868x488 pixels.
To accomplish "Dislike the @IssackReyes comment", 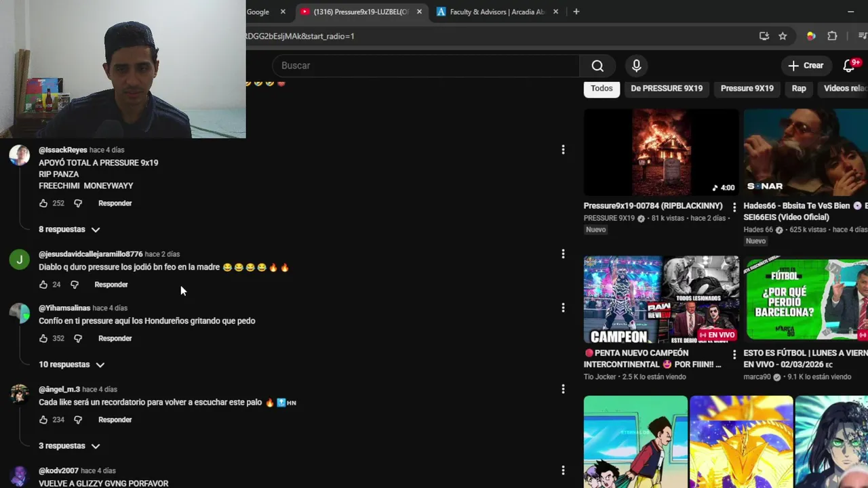I will pyautogui.click(x=78, y=203).
